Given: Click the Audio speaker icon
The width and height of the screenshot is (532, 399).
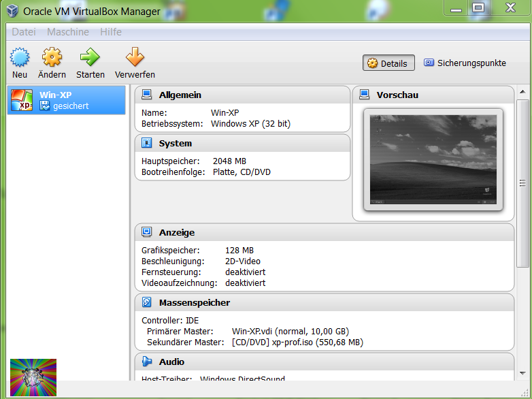Looking at the screenshot, I should (x=147, y=362).
